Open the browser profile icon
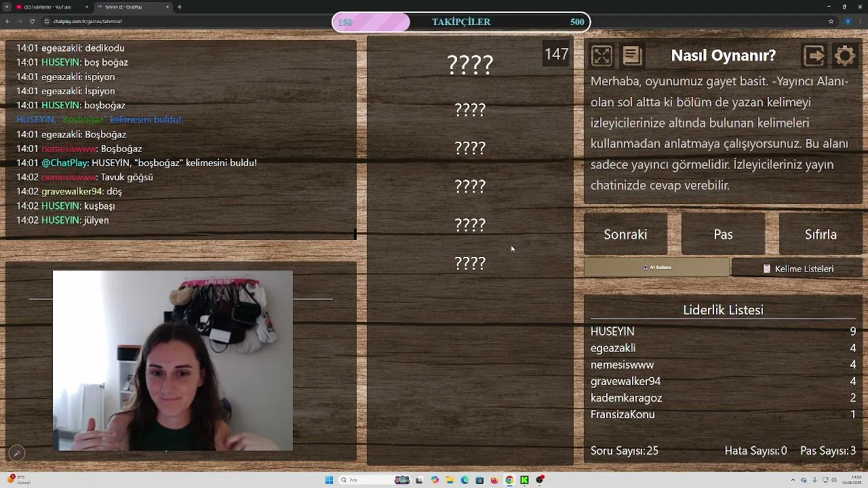The height and width of the screenshot is (488, 868). pos(848,21)
